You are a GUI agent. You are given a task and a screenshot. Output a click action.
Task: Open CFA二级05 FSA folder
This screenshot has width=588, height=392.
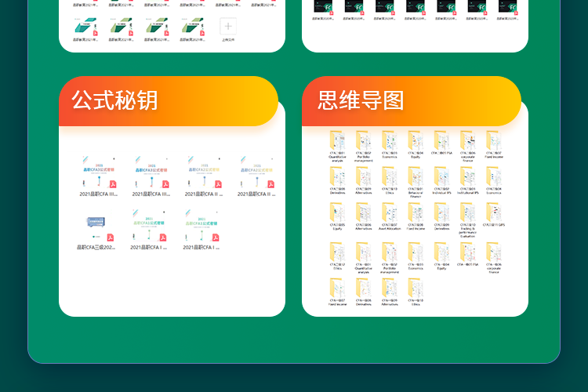tap(441, 143)
